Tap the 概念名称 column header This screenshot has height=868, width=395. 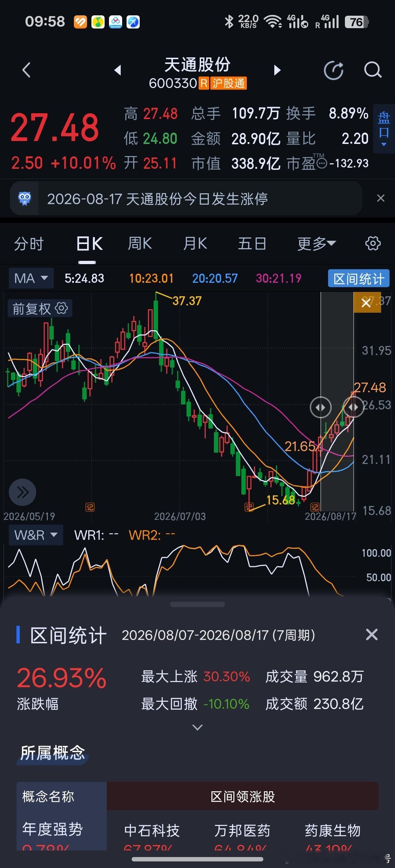pyautogui.click(x=48, y=796)
